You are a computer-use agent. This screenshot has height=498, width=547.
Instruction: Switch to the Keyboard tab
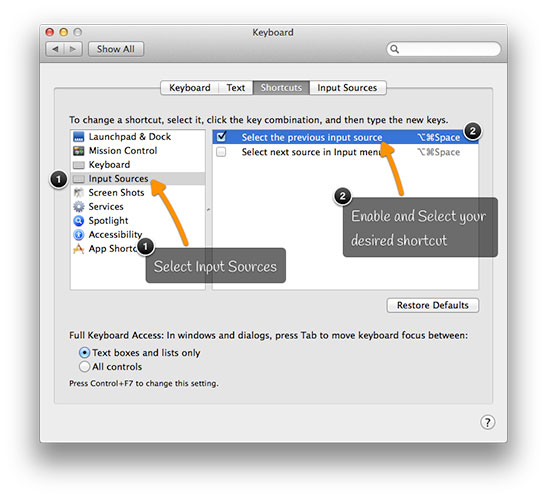[190, 88]
